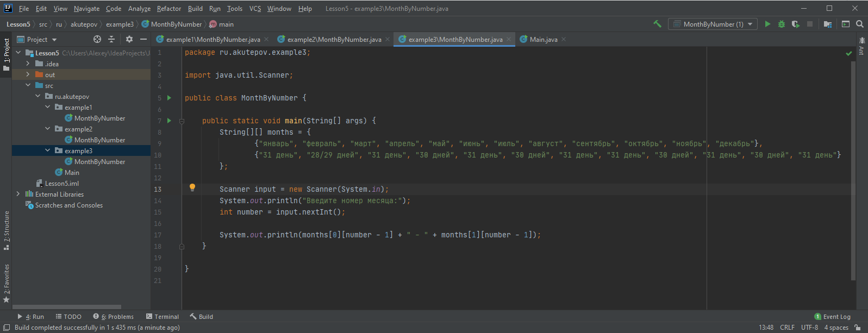Toggle the Favorites side tool window
Viewport: 868px width, 333px height.
[x=7, y=284]
